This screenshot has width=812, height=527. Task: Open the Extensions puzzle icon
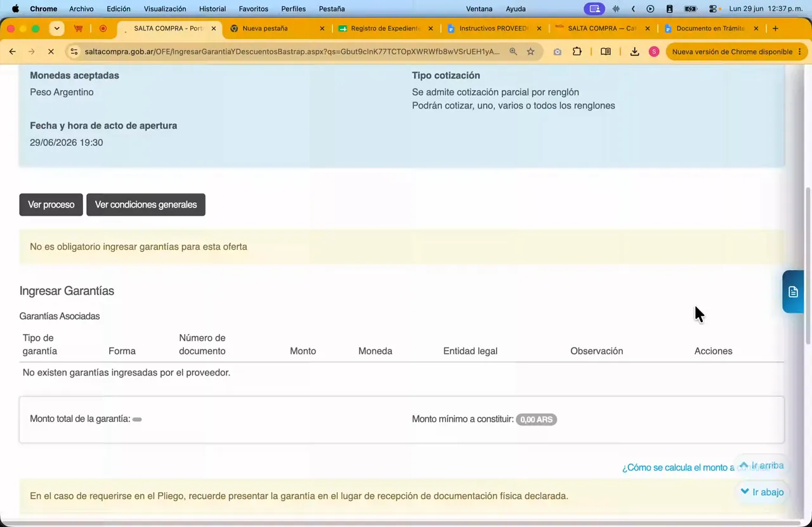tap(577, 51)
